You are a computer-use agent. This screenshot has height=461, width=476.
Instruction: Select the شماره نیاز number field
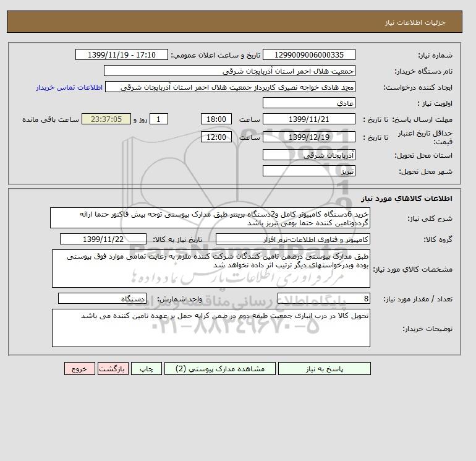[x=308, y=54]
